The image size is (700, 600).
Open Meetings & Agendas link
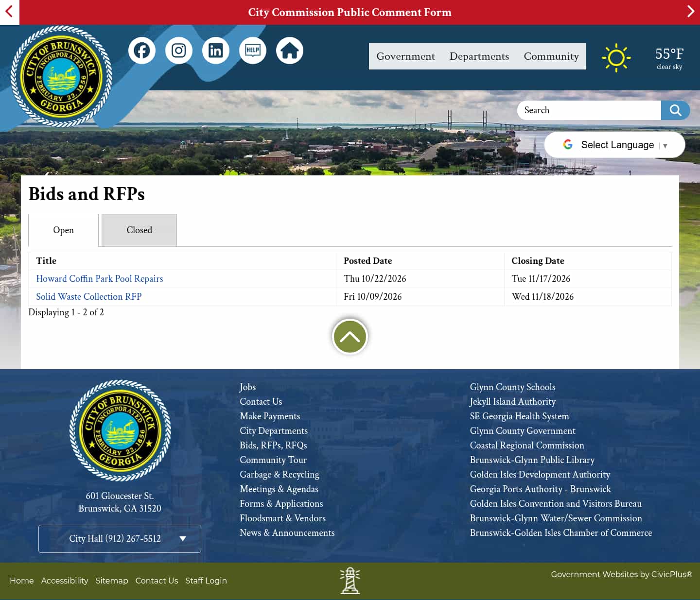[279, 489]
